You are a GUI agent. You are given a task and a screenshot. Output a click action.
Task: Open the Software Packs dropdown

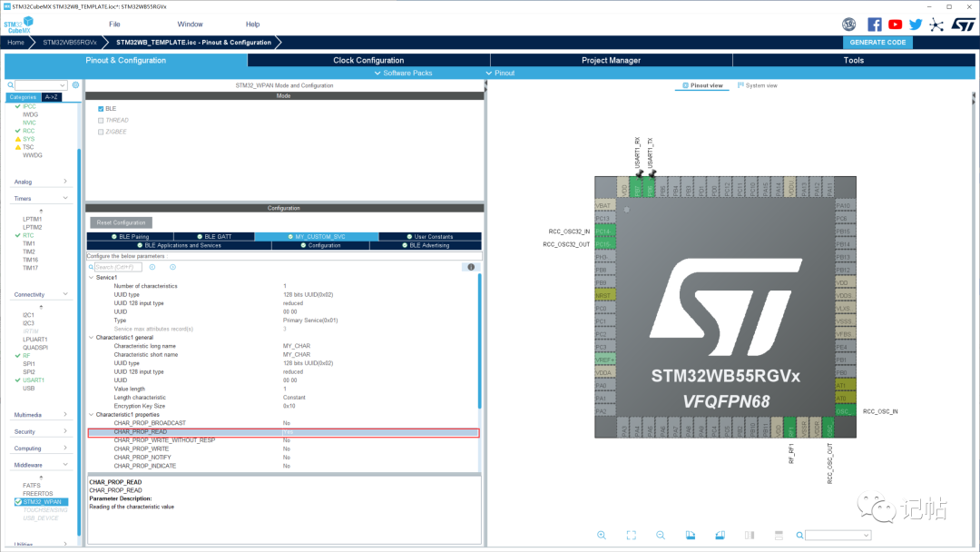[403, 74]
